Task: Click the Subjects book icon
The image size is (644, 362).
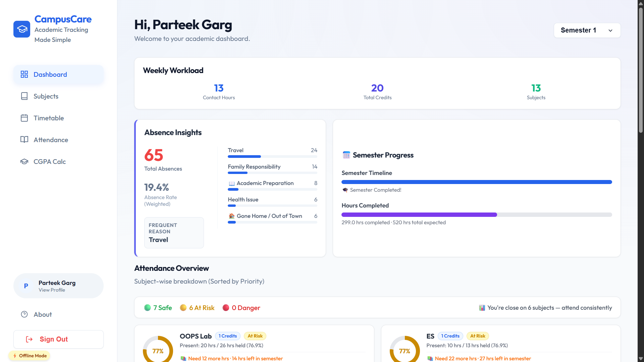Action: 24,96
